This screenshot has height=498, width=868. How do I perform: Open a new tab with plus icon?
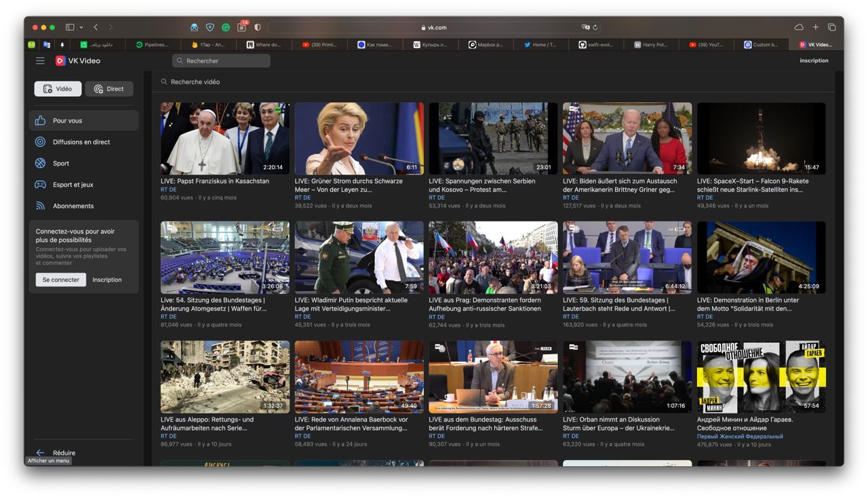[x=816, y=27]
